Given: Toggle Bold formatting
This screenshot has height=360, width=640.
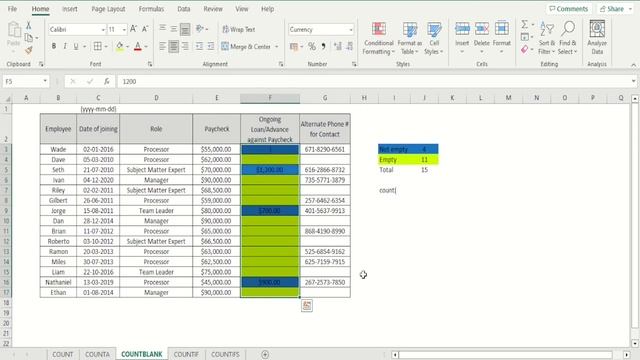Looking at the screenshot, I should pos(54,46).
